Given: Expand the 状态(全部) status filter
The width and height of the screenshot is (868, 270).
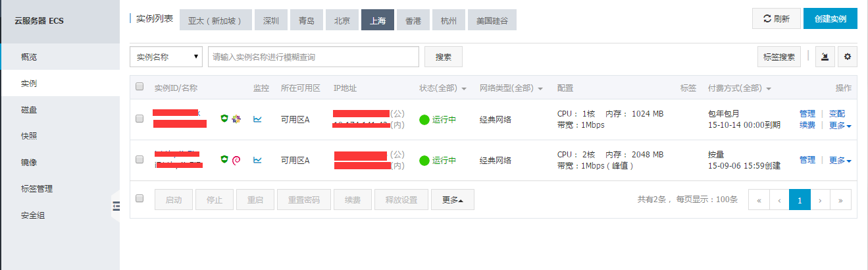Looking at the screenshot, I should point(442,88).
